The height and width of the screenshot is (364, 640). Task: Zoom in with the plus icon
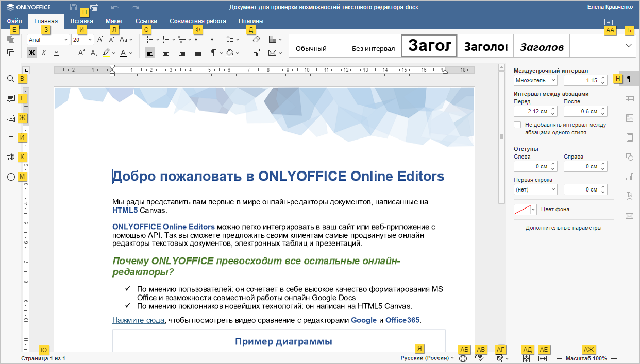click(x=614, y=358)
